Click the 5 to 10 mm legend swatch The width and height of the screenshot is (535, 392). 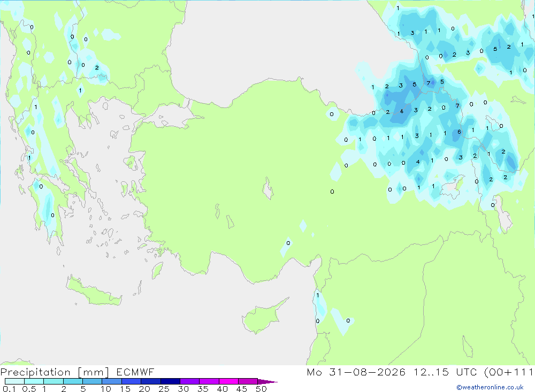coord(92,381)
